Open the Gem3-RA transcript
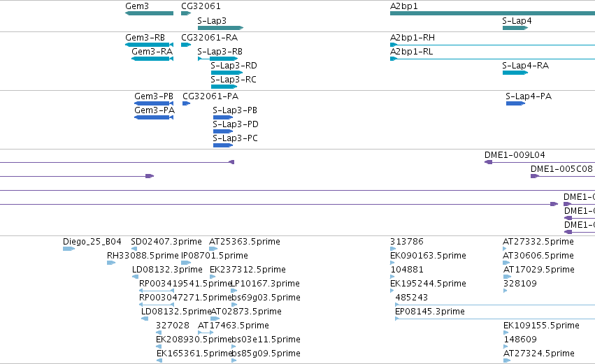The width and height of the screenshot is (595, 364). click(x=152, y=52)
